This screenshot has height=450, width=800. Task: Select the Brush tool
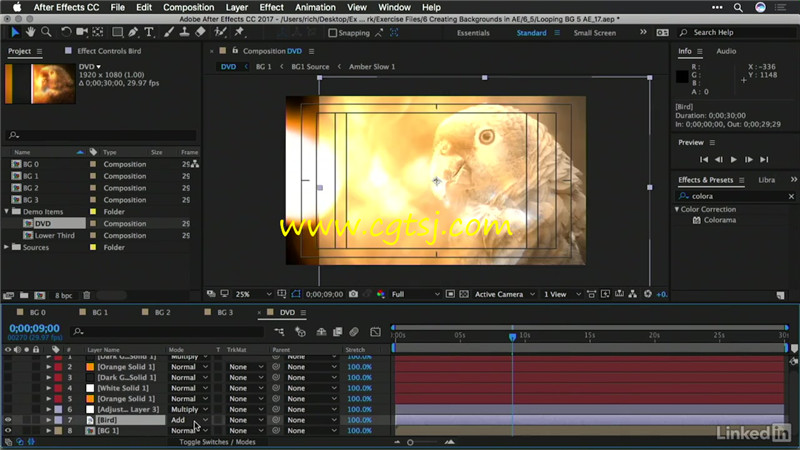pyautogui.click(x=169, y=32)
